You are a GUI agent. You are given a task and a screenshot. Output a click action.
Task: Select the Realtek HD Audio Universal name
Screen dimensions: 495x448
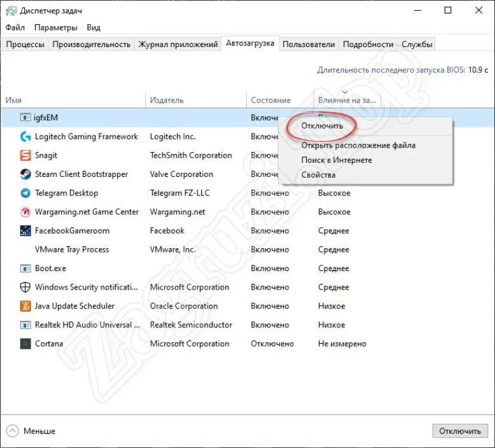coord(87,325)
